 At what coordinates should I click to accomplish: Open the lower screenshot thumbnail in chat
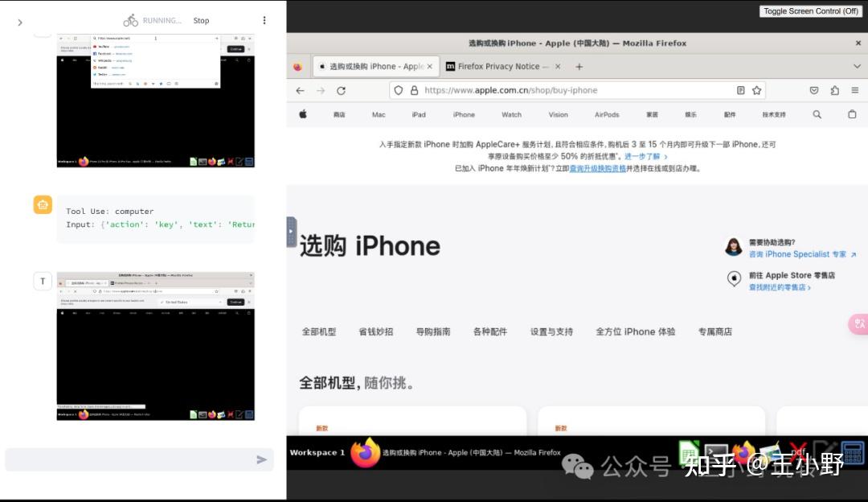point(156,346)
